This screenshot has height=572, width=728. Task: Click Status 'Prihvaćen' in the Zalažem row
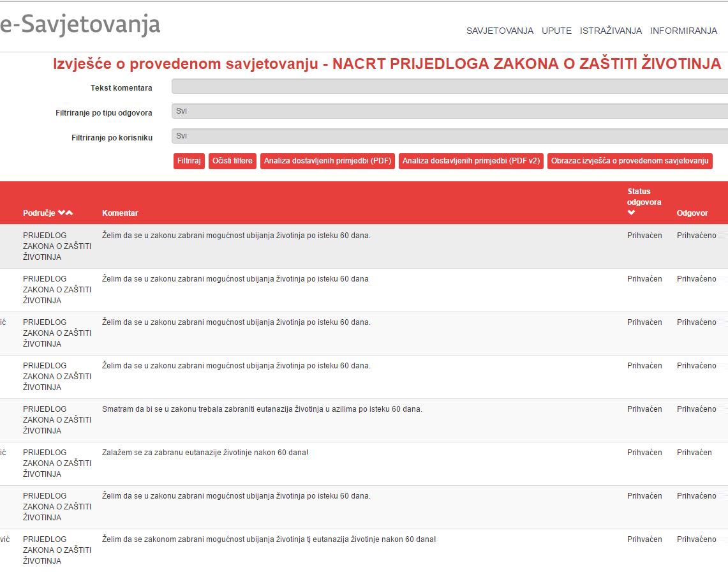click(x=644, y=453)
